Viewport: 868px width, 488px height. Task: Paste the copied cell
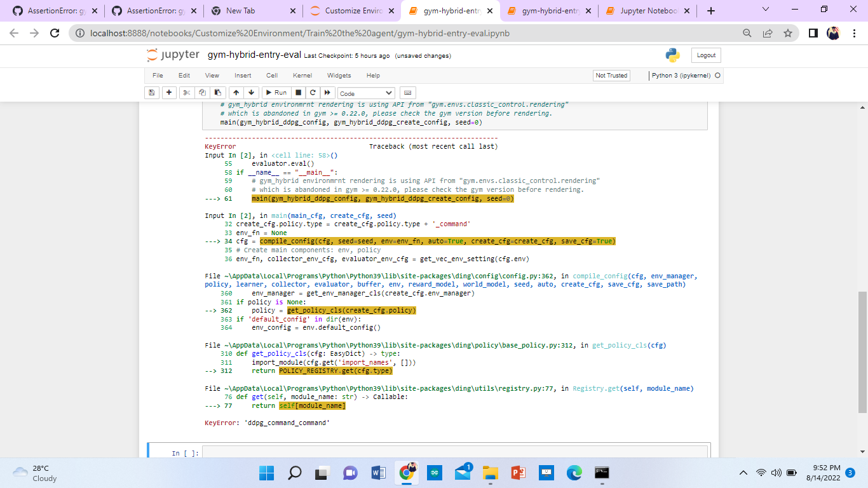click(x=217, y=92)
